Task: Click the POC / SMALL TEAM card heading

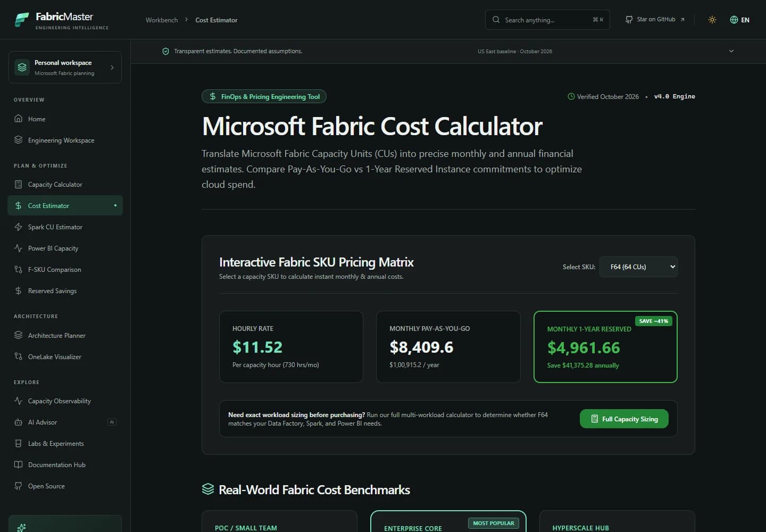Action: tap(246, 528)
